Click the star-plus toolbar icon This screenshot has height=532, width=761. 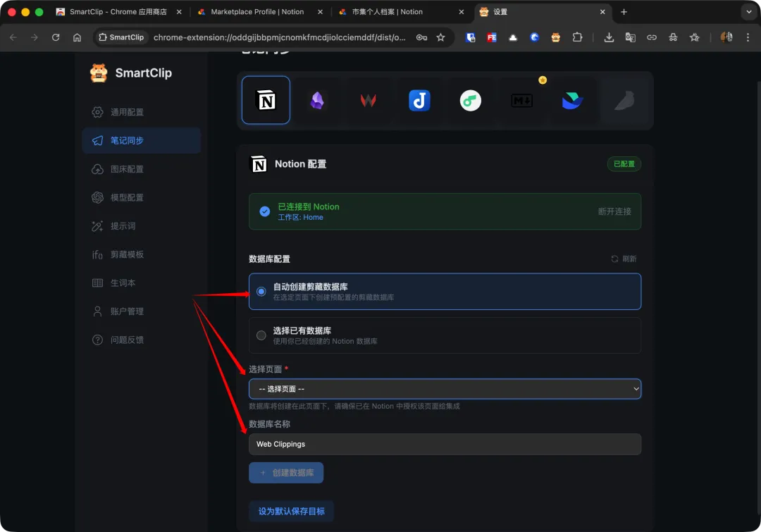coord(695,37)
